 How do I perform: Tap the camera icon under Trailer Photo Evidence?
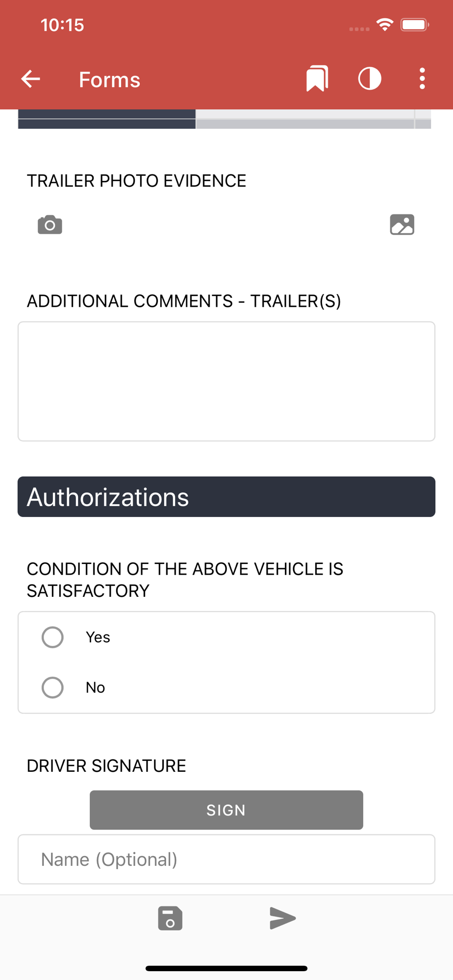50,224
